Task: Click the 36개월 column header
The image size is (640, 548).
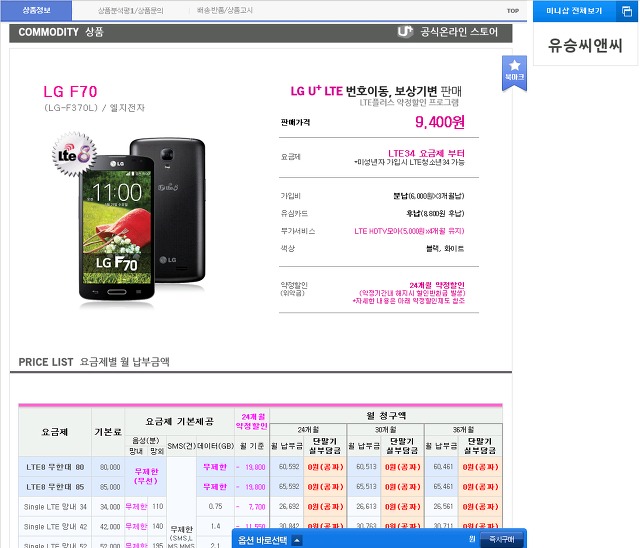Action: pyautogui.click(x=463, y=429)
